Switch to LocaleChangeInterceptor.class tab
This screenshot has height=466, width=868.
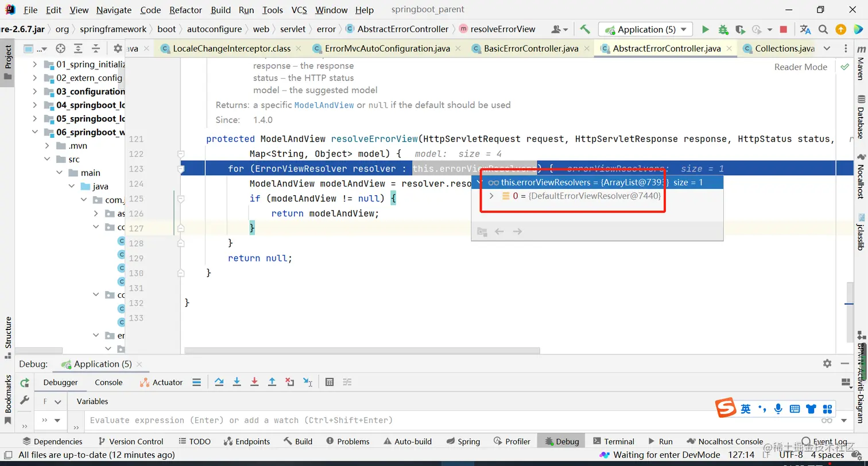pyautogui.click(x=231, y=49)
